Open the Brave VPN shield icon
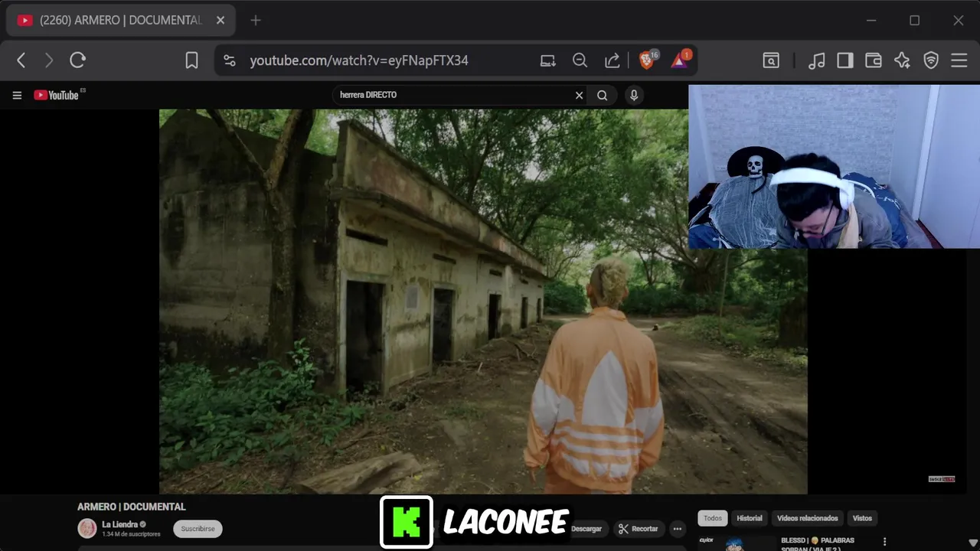The width and height of the screenshot is (980, 551). [931, 60]
